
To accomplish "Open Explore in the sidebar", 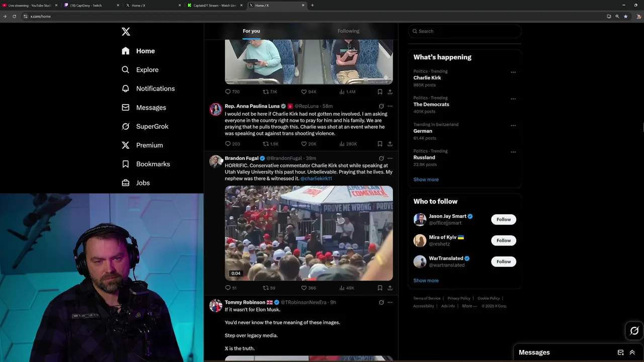I will click(x=140, y=70).
